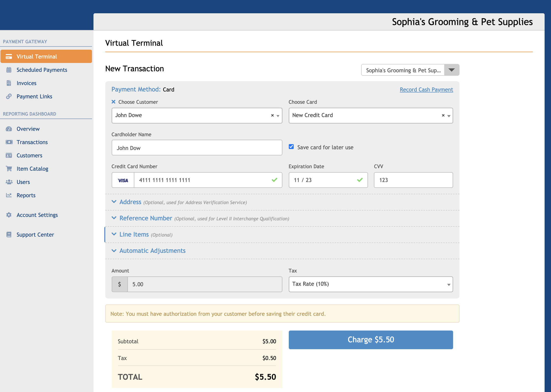Click the Record Cash Payment link

point(426,90)
